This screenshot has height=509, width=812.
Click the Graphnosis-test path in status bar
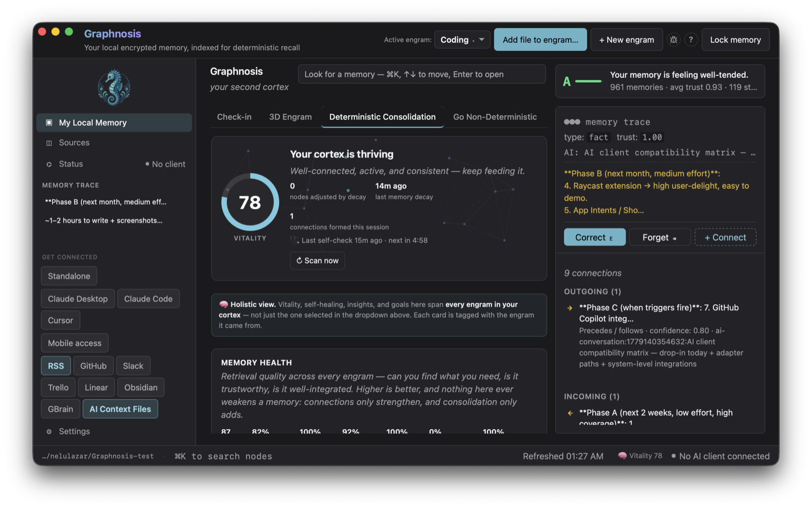tap(98, 456)
